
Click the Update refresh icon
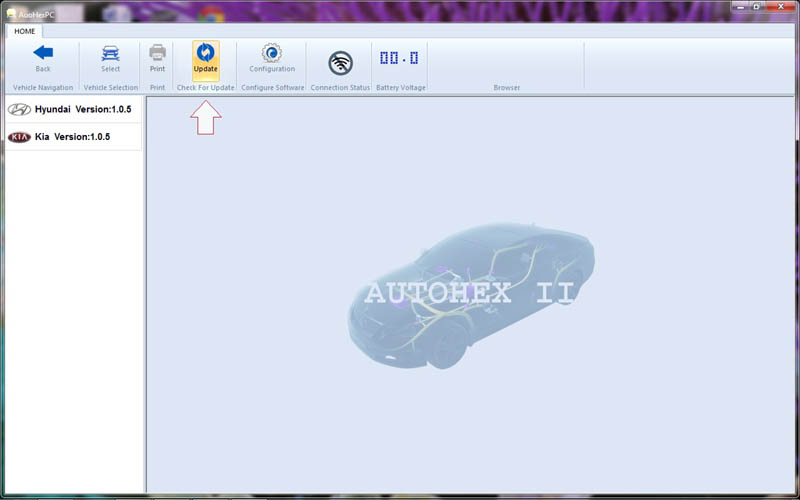pos(206,52)
